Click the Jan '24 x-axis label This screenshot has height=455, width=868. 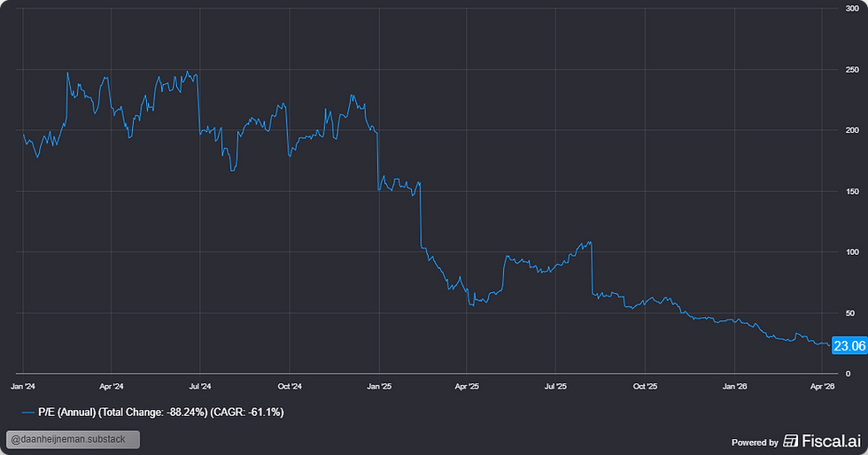[23, 386]
